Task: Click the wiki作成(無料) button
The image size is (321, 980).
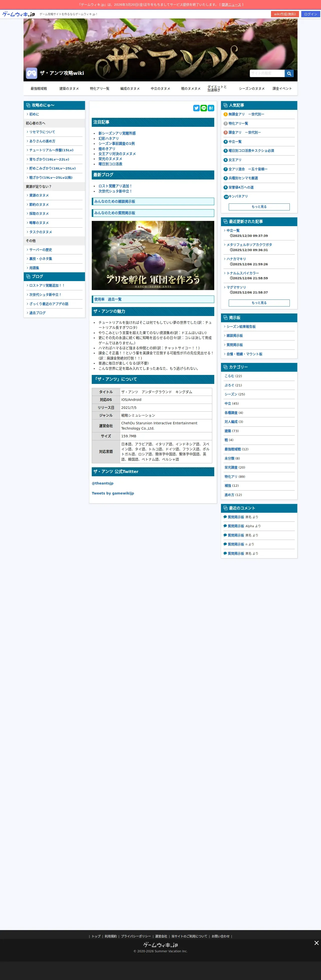Action: [x=285, y=14]
